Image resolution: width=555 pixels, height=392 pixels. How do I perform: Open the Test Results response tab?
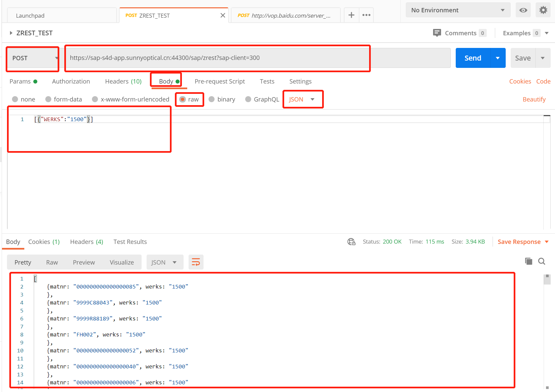coord(130,242)
